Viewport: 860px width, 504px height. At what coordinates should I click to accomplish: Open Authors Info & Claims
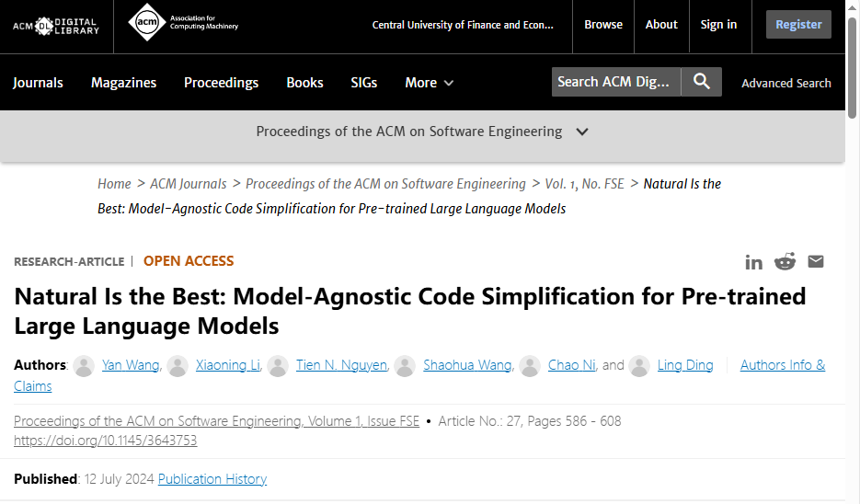[783, 365]
